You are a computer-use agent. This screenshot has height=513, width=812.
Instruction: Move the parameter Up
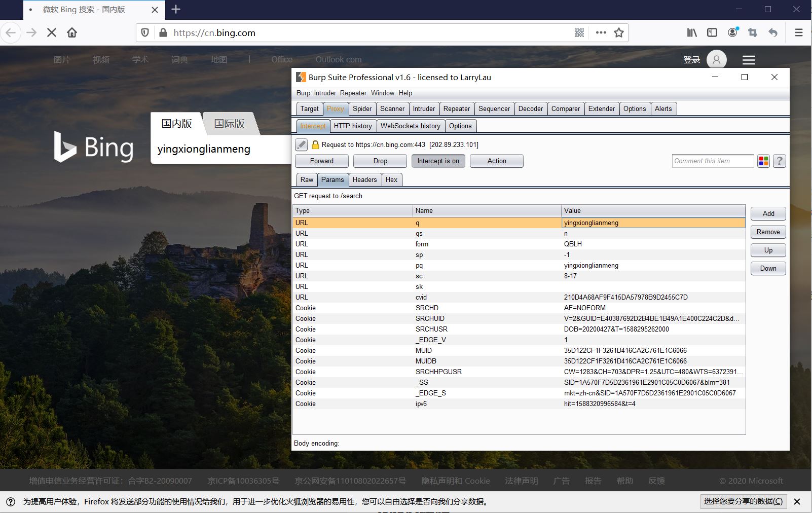768,250
